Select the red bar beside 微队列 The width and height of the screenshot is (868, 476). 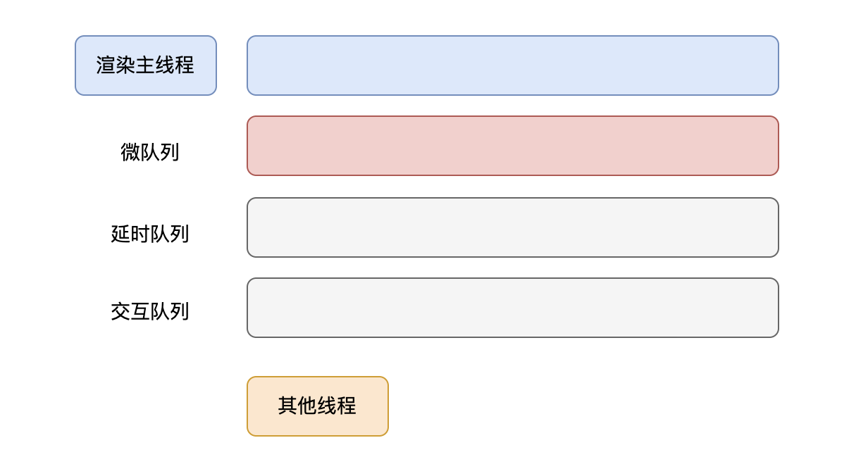click(x=512, y=146)
